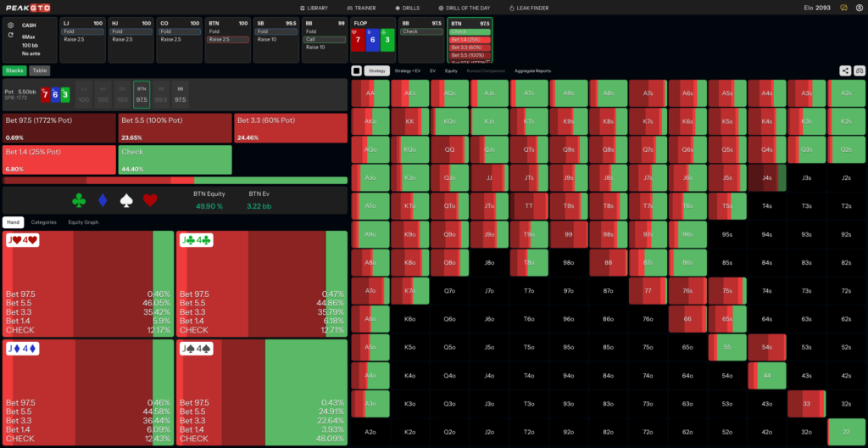The width and height of the screenshot is (868, 448).
Task: Open the Equity Graph tab
Action: 83,222
